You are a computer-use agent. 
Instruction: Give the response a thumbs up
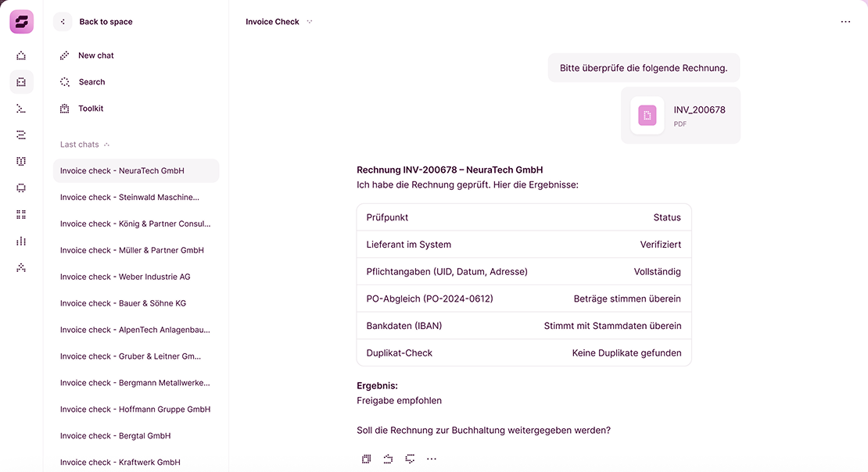click(x=388, y=459)
